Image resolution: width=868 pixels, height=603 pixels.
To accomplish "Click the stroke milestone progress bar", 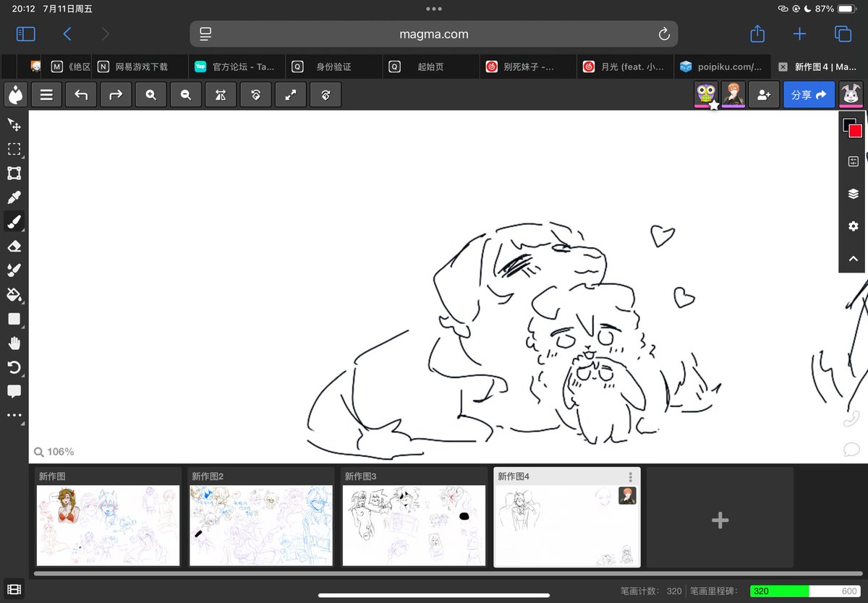I will click(x=804, y=591).
